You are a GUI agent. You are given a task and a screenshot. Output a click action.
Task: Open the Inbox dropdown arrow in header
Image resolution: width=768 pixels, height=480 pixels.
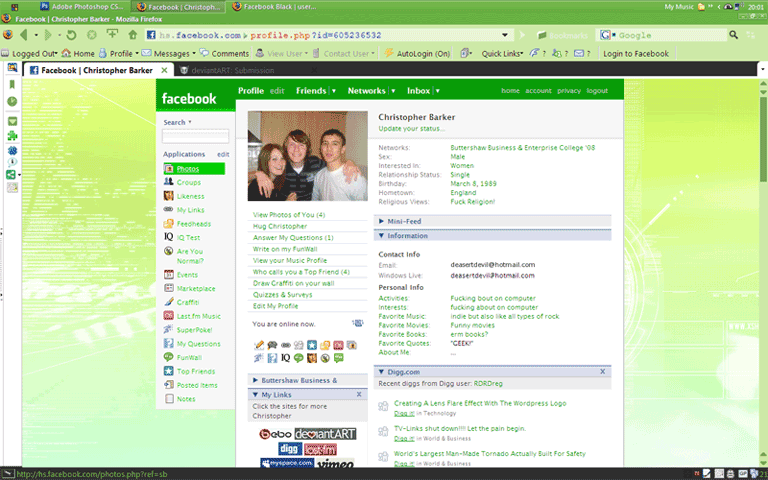coord(437,91)
